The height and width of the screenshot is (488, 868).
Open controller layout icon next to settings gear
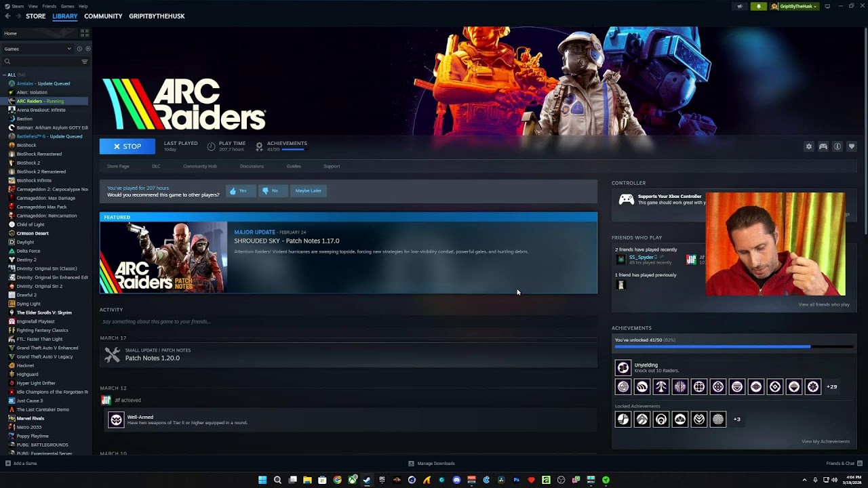coord(823,146)
